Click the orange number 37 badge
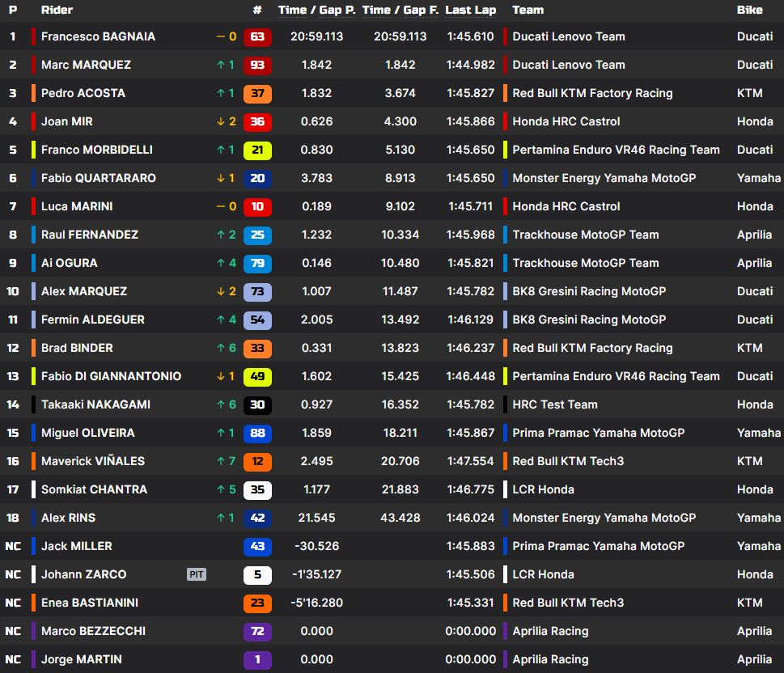Viewport: 784px width, 673px height. tap(257, 94)
